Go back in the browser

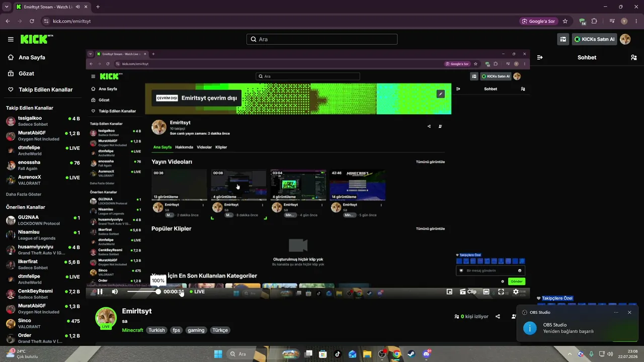(x=8, y=21)
